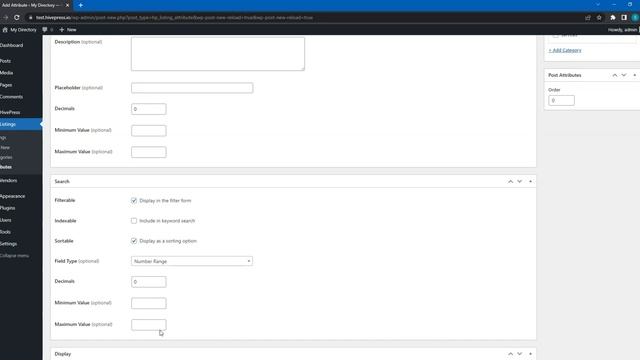Move Search panel down with arrow
This screenshot has height=360, width=640.
click(520, 181)
